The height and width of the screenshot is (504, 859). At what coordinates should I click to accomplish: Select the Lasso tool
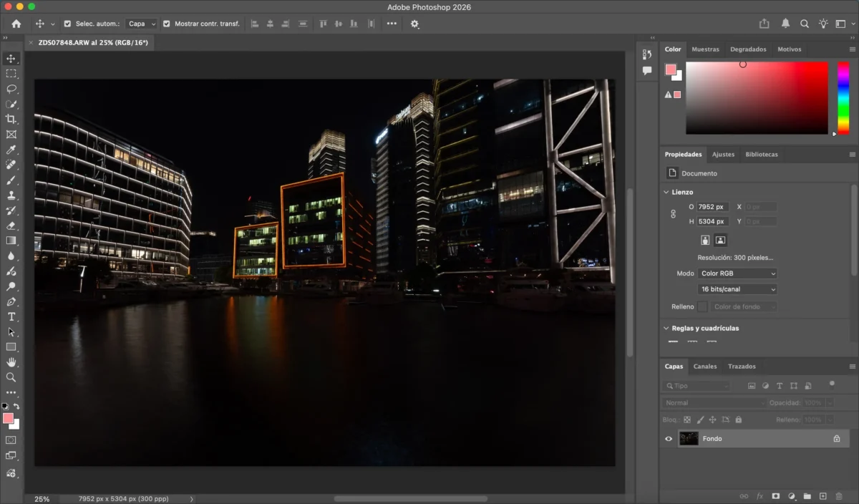click(11, 89)
